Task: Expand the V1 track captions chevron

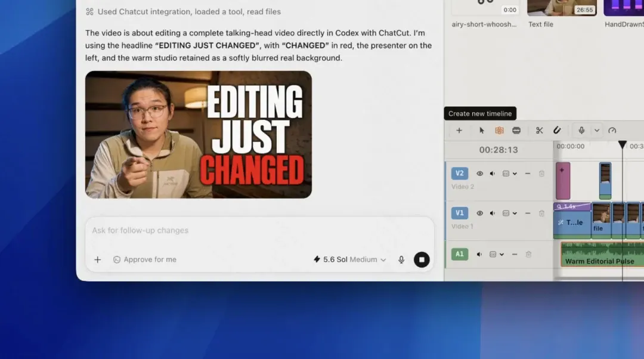Action: point(515,213)
